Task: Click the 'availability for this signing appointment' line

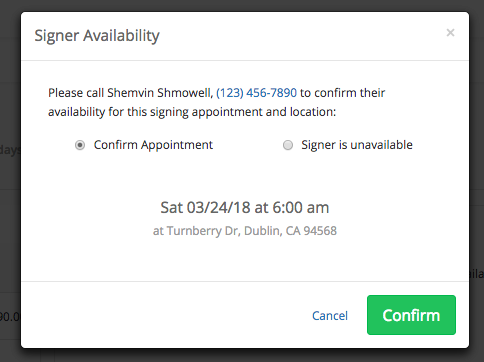Action: click(x=192, y=112)
